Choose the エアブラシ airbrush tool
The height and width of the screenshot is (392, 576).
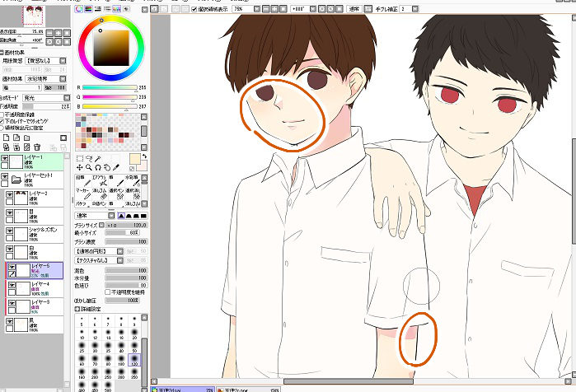click(99, 180)
